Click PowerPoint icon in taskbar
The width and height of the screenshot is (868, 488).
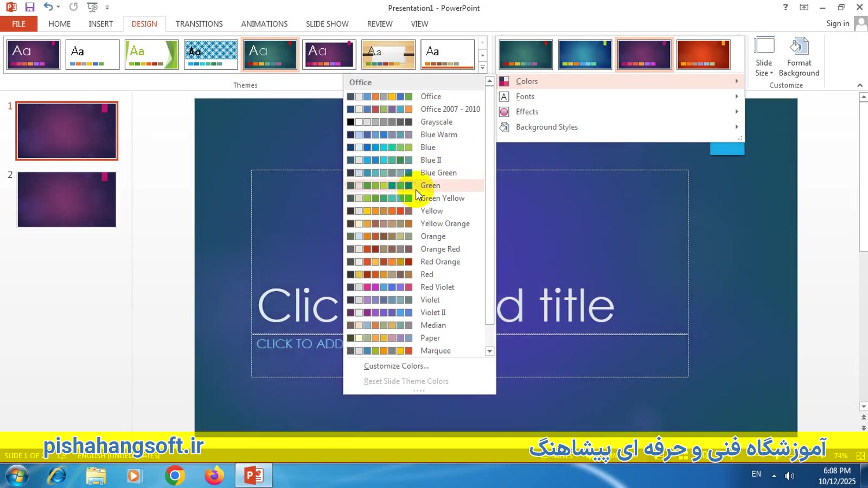pos(253,476)
